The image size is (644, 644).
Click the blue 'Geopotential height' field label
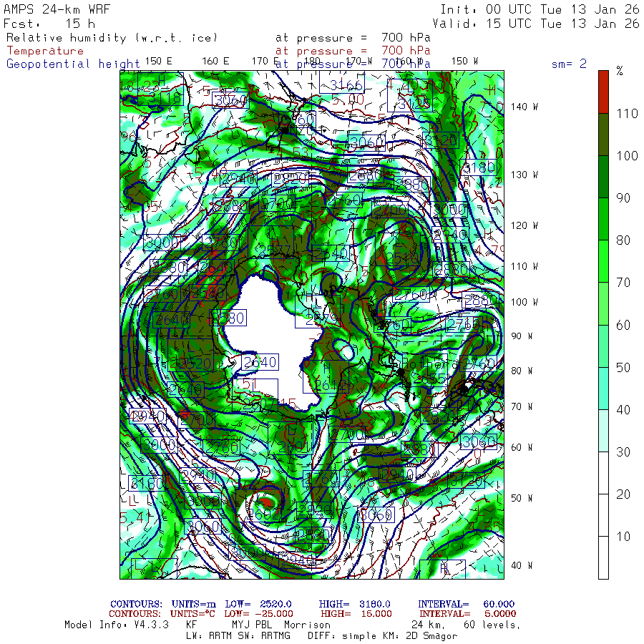pyautogui.click(x=73, y=64)
